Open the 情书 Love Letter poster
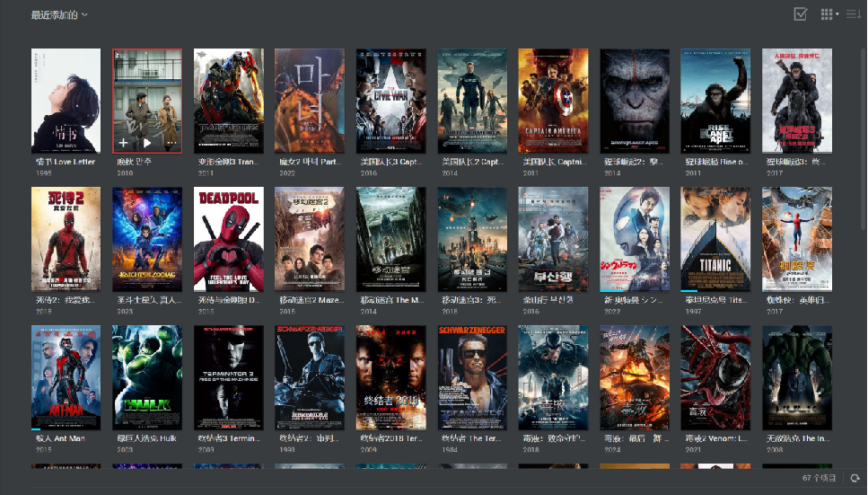Screen dimensions: 868x495 [x=66, y=101]
